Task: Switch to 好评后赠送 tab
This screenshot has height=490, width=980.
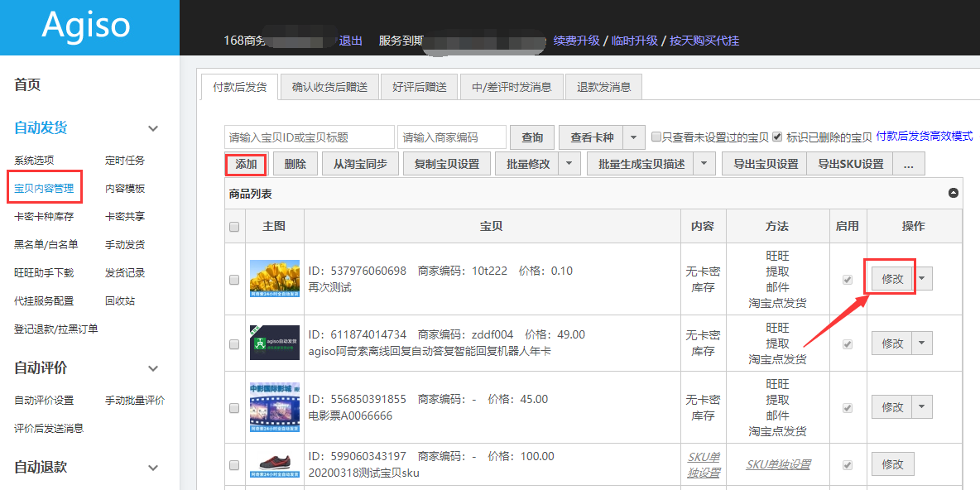Action: tap(420, 87)
